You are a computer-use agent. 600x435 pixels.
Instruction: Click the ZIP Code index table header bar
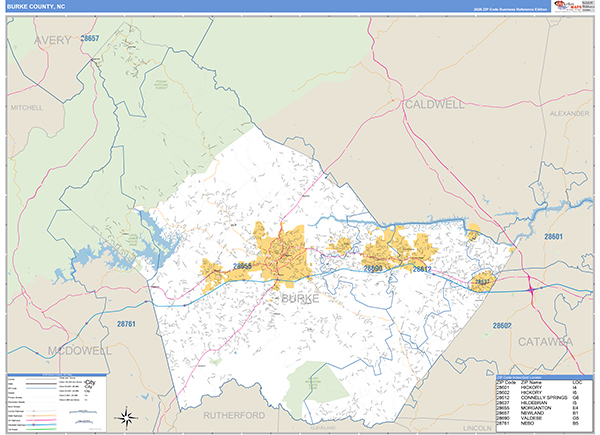(x=545, y=378)
